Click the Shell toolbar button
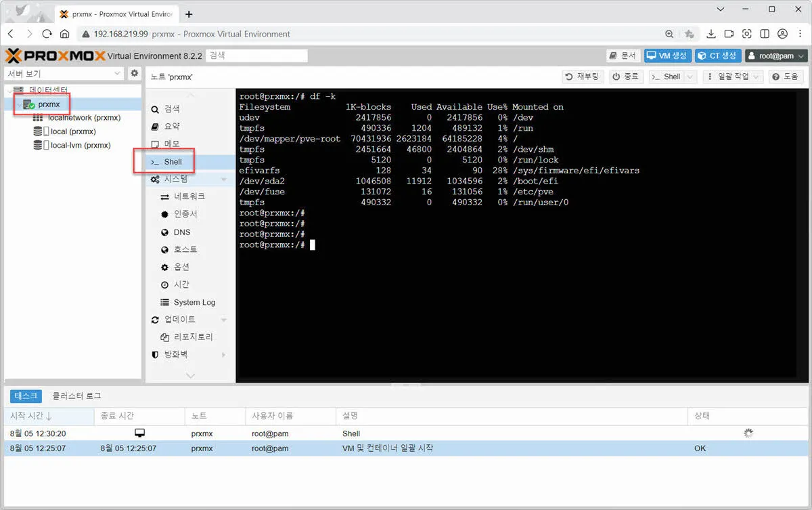The width and height of the screenshot is (812, 510). click(x=666, y=77)
